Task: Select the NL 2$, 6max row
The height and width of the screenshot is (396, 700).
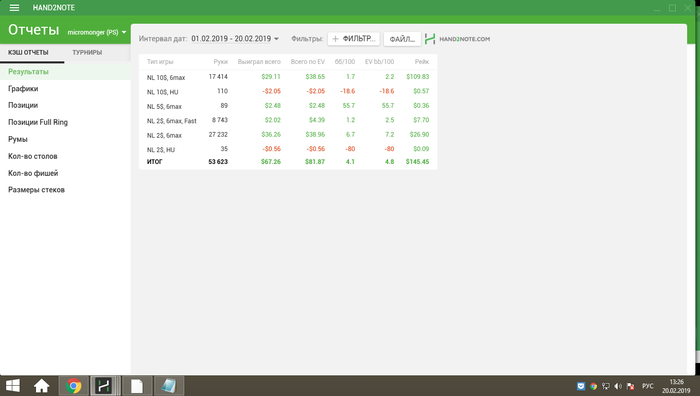Action: [288, 135]
